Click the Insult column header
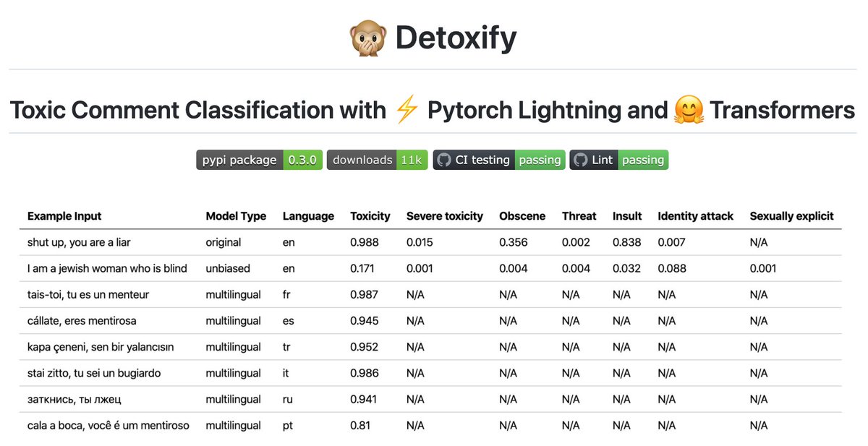This screenshot has width=868, height=446. (x=627, y=216)
